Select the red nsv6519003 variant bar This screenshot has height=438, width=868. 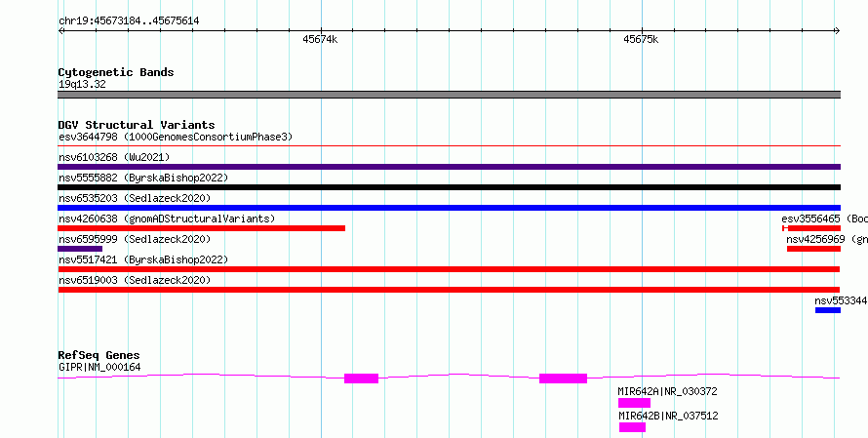(x=449, y=290)
